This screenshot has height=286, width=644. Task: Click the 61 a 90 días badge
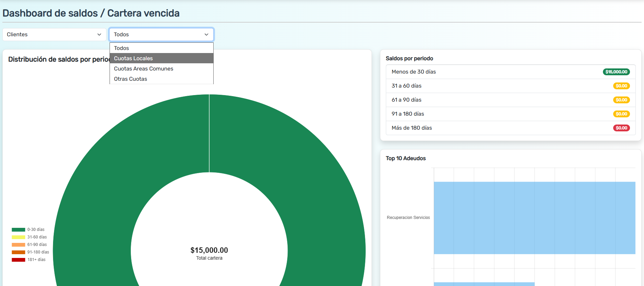click(621, 100)
